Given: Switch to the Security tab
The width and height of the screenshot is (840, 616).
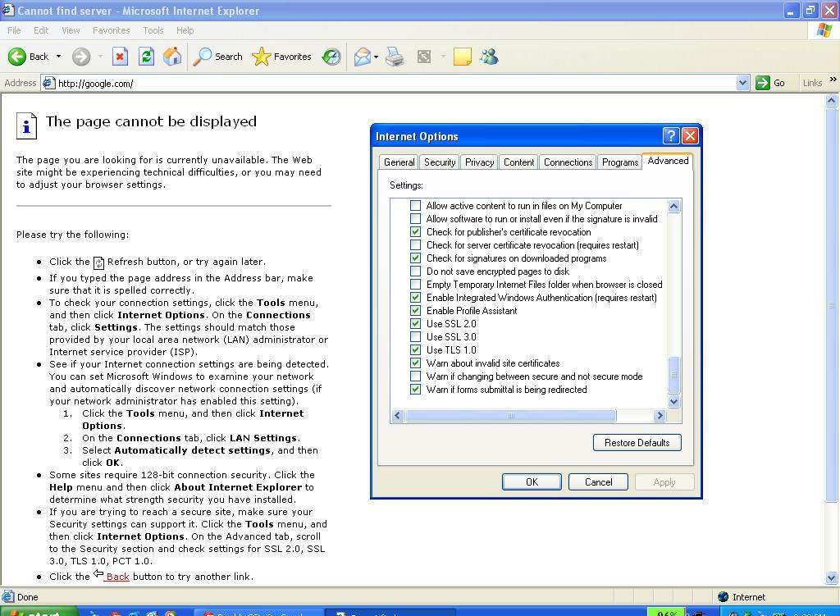Looking at the screenshot, I should click(440, 162).
